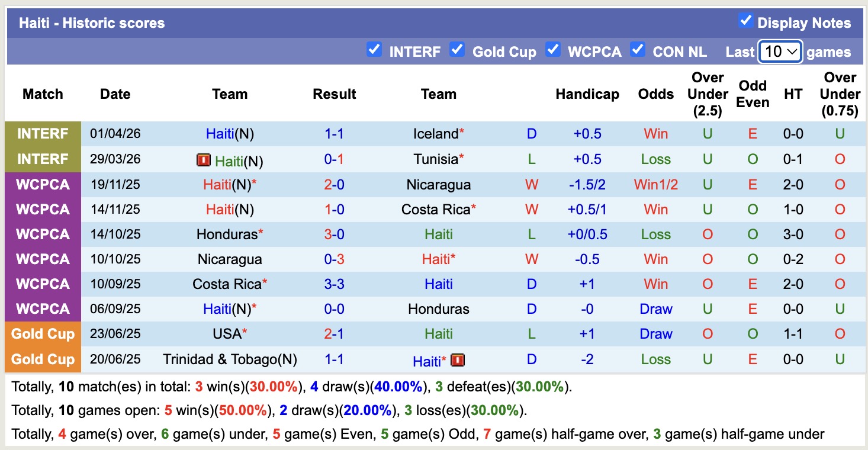868x450 pixels.
Task: Open Honduras 3-0 match result
Action: coord(335,234)
